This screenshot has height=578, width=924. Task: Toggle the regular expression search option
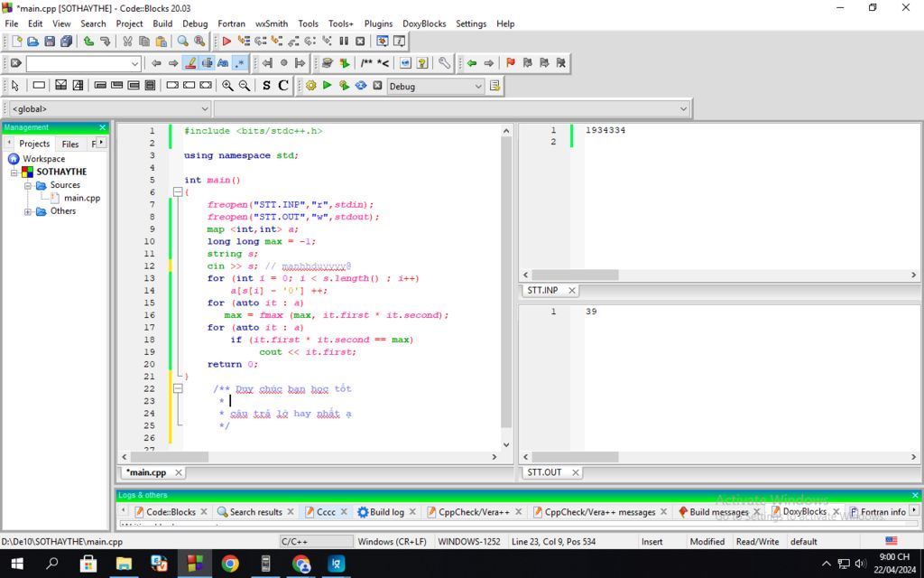(x=240, y=63)
